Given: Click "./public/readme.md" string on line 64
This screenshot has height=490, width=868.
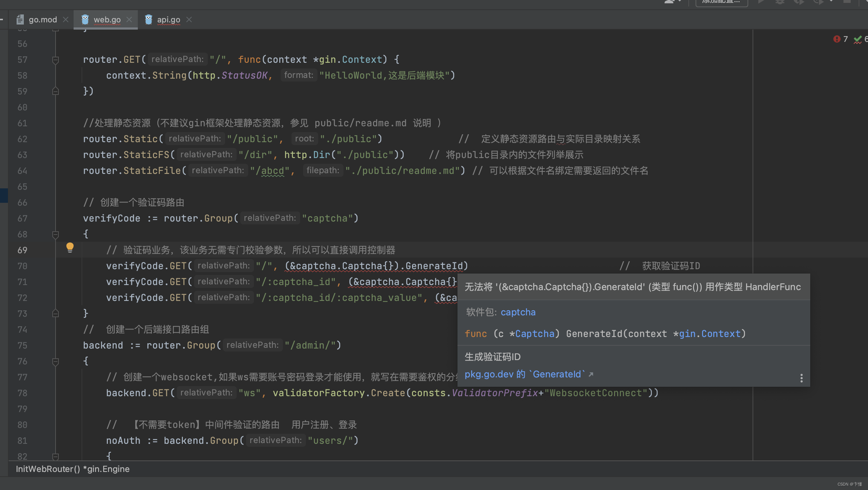Looking at the screenshot, I should click(402, 171).
